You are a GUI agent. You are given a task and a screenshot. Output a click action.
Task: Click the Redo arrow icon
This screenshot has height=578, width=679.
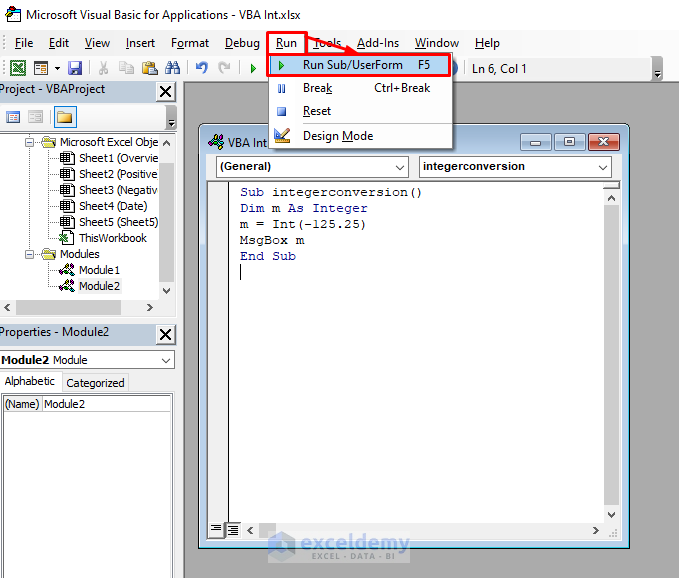[224, 68]
